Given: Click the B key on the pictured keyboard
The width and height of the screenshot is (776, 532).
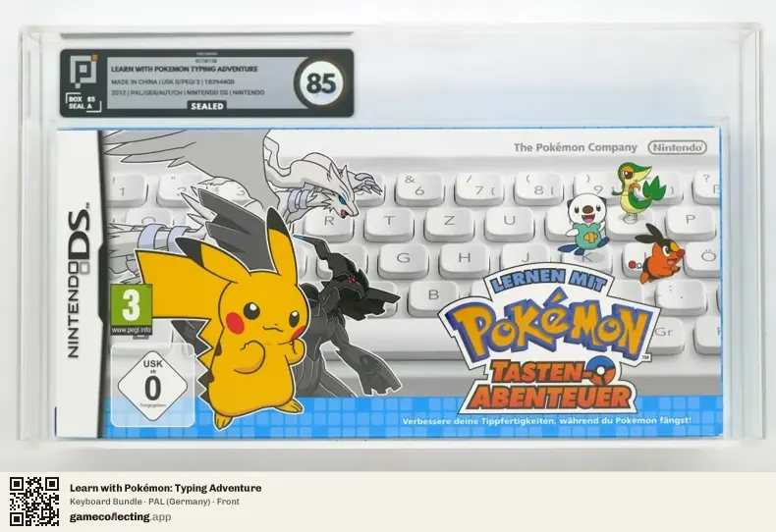Looking at the screenshot, I should [x=433, y=296].
